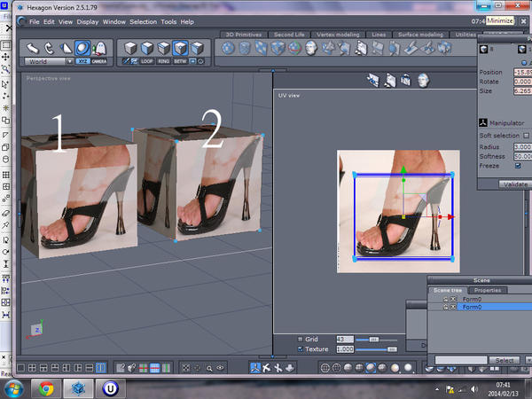Click the ghost snap/align icon
532x399 pixels.
99,49
